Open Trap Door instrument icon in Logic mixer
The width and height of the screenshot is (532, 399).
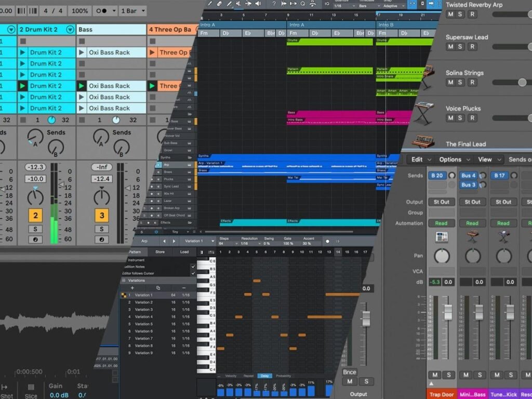click(442, 237)
